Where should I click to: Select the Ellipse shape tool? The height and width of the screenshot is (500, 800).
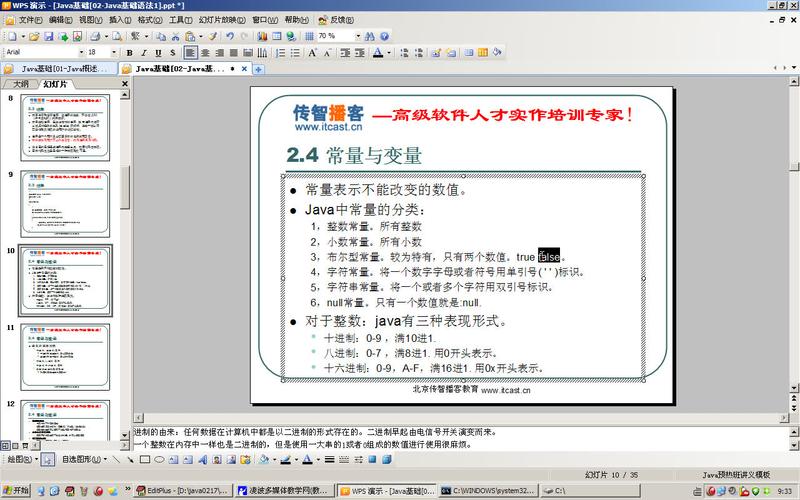coord(159,460)
